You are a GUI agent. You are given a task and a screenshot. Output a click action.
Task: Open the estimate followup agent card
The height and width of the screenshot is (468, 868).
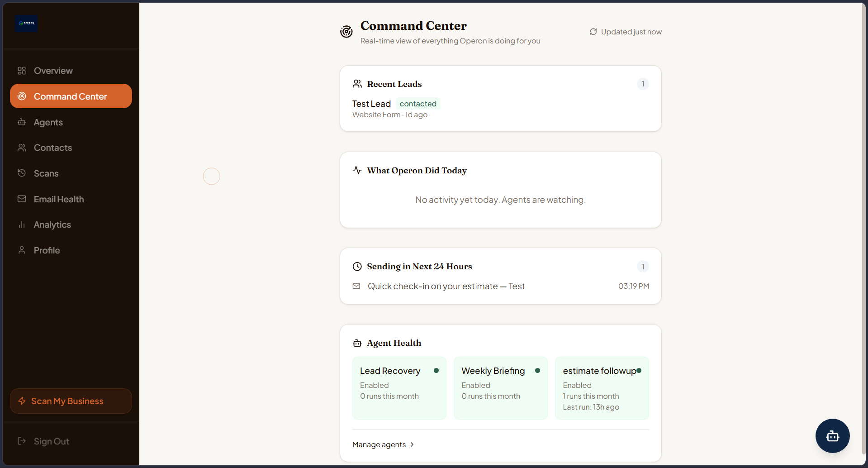[x=602, y=388]
